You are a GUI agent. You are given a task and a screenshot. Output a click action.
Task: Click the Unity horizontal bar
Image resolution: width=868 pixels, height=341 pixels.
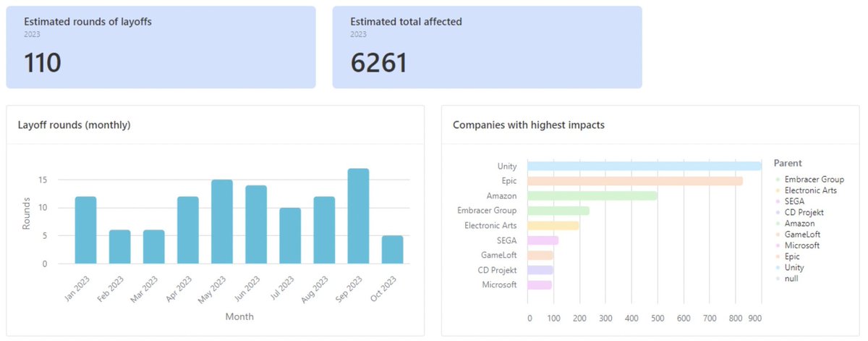(x=644, y=166)
